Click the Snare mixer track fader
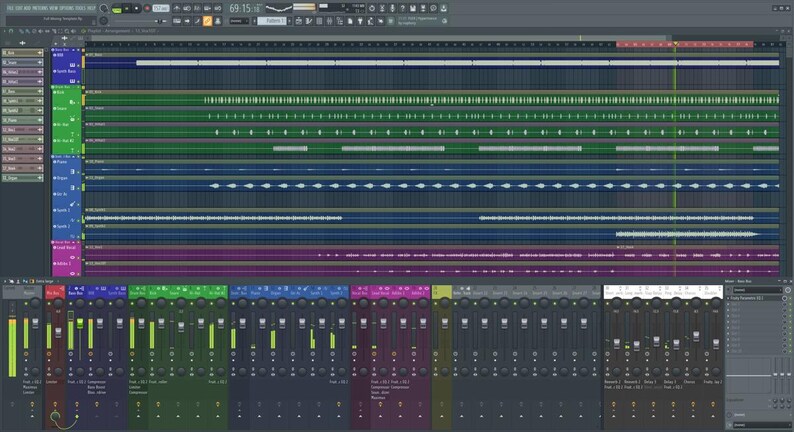Screen dimensions: 794x432 [181, 327]
